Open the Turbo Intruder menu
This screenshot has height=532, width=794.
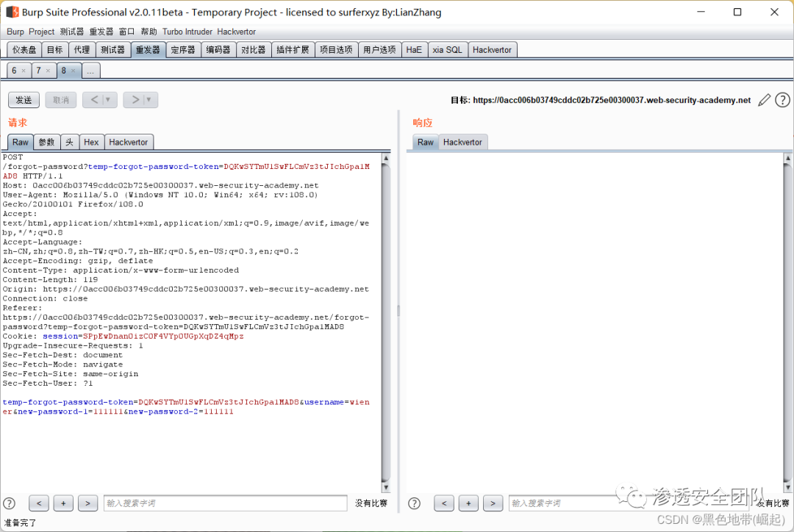coord(187,32)
